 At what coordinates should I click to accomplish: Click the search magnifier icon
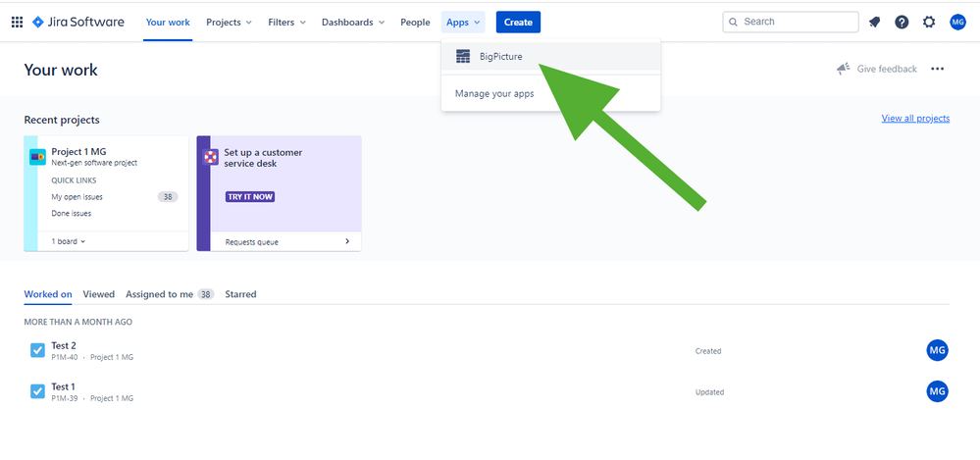click(x=734, y=22)
